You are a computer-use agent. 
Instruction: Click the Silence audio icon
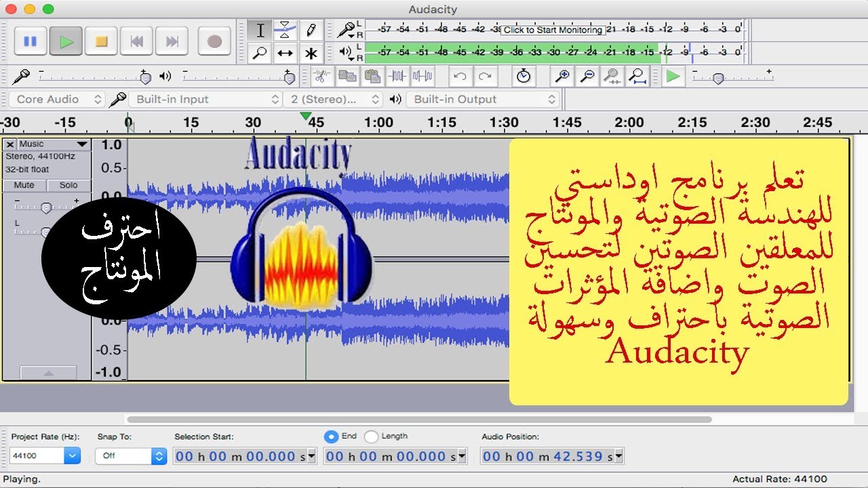[x=422, y=76]
